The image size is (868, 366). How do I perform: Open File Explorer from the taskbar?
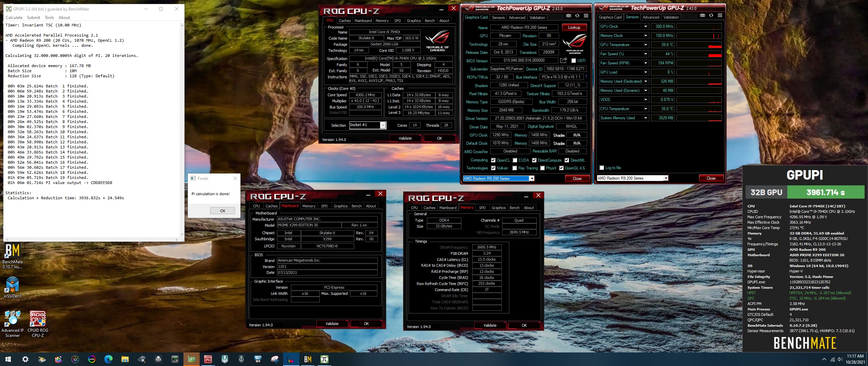coord(125,359)
